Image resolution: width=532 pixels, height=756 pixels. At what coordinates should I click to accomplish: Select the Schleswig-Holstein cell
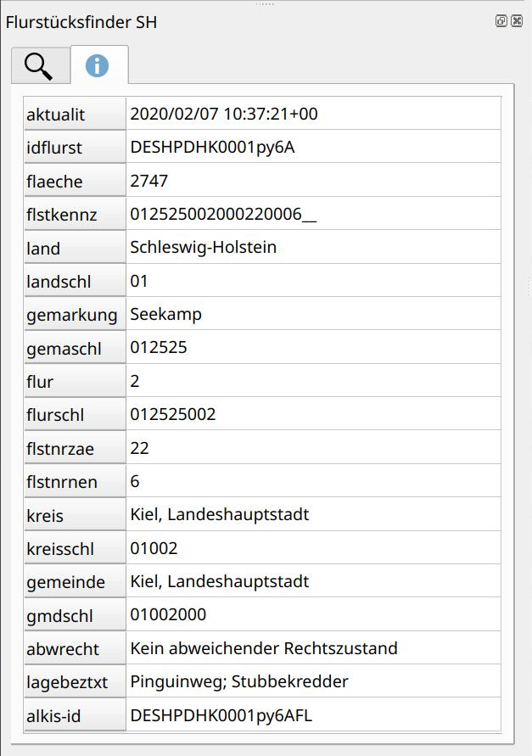tap(204, 248)
